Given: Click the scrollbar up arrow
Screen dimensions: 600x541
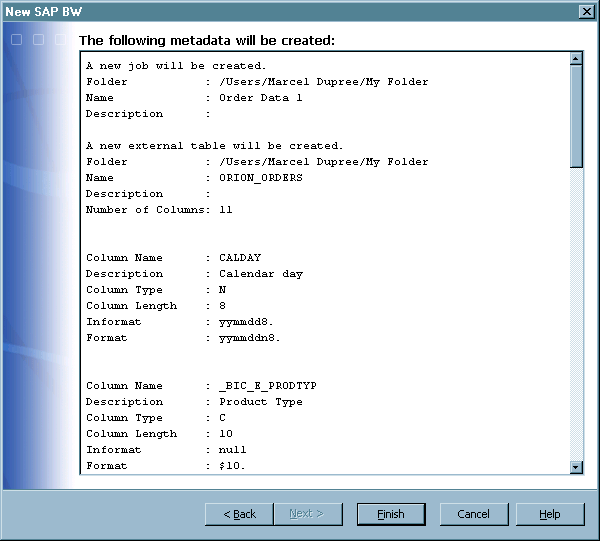Looking at the screenshot, I should coord(576,59).
